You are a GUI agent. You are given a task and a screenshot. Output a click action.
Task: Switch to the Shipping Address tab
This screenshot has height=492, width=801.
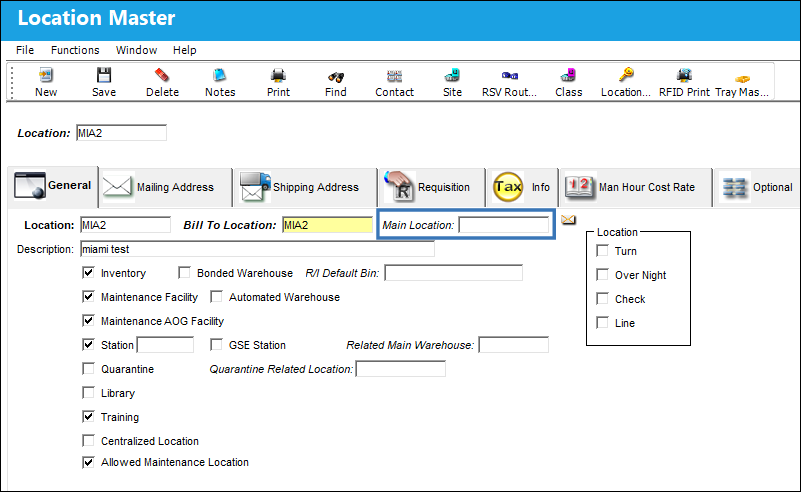coord(305,187)
